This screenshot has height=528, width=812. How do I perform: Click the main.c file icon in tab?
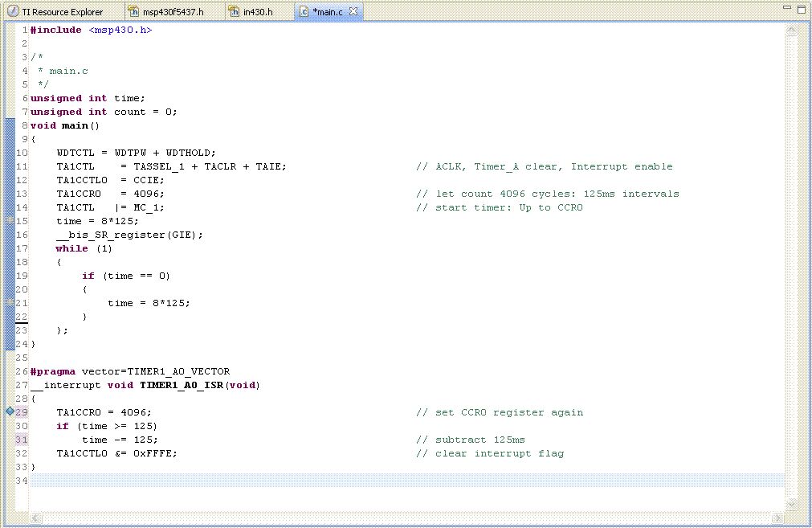click(303, 12)
